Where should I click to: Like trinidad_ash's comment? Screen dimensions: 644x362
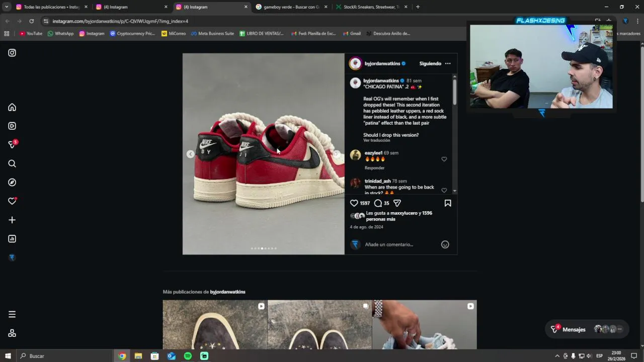444,190
